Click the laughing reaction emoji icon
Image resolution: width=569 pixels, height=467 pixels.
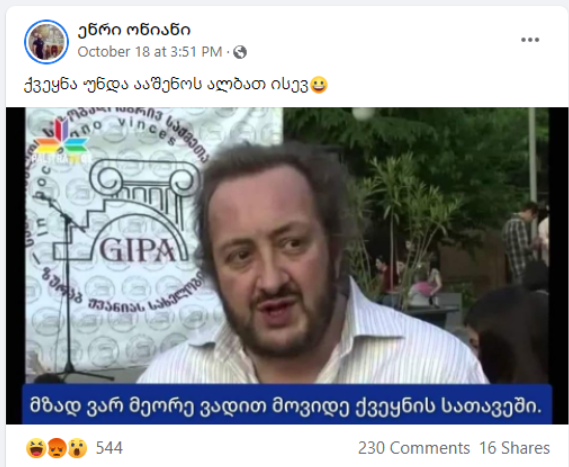(x=36, y=448)
